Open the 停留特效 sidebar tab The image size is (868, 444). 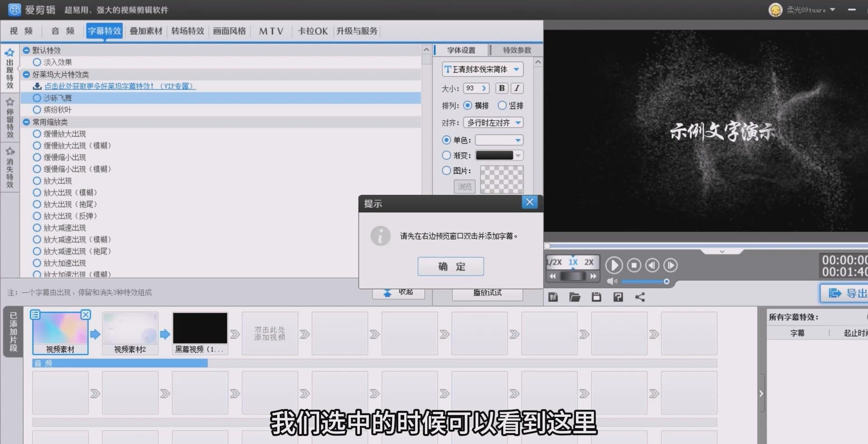click(x=10, y=118)
